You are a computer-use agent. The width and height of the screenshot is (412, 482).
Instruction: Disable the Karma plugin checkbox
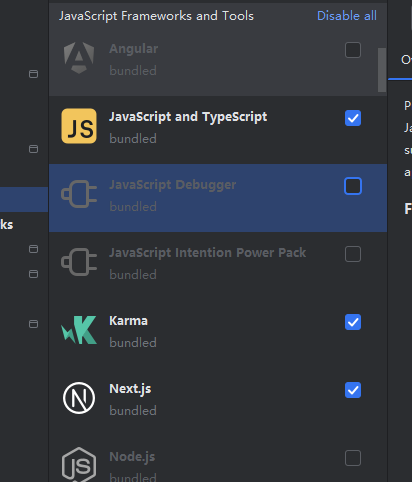pyautogui.click(x=353, y=322)
